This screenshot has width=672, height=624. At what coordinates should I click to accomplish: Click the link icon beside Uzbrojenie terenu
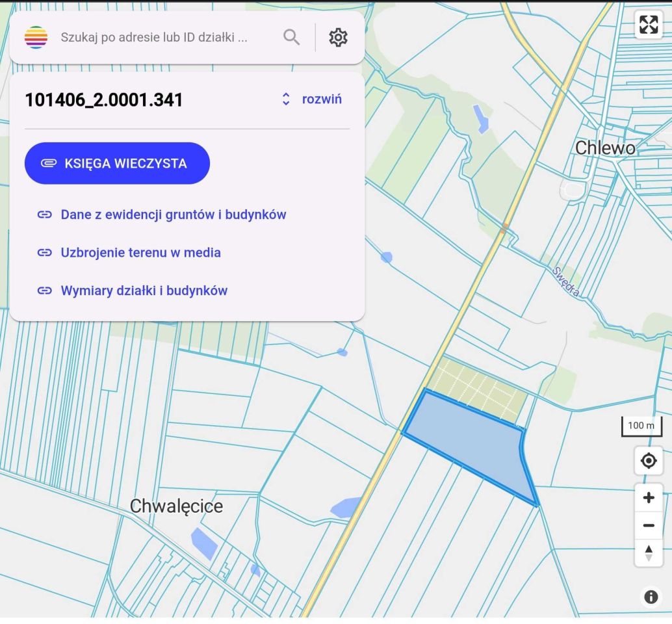[x=44, y=252]
